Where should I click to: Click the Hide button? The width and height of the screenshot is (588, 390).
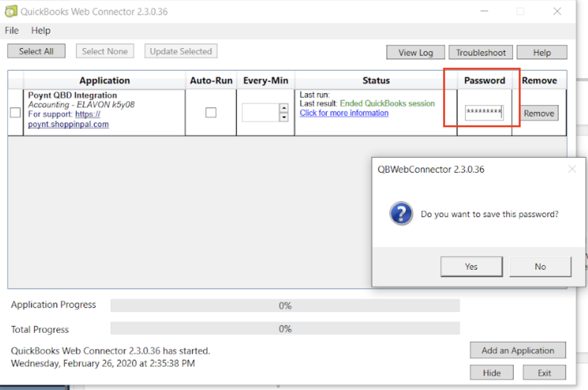click(x=492, y=373)
